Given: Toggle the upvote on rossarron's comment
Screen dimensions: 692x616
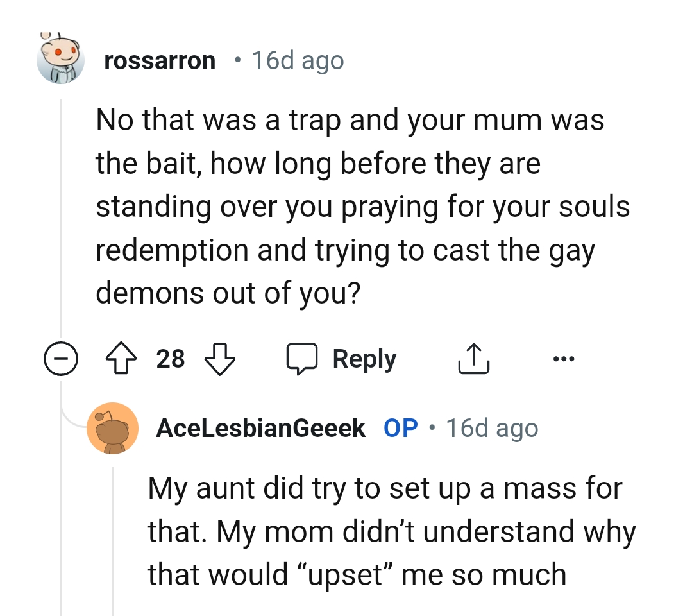Looking at the screenshot, I should (x=121, y=358).
